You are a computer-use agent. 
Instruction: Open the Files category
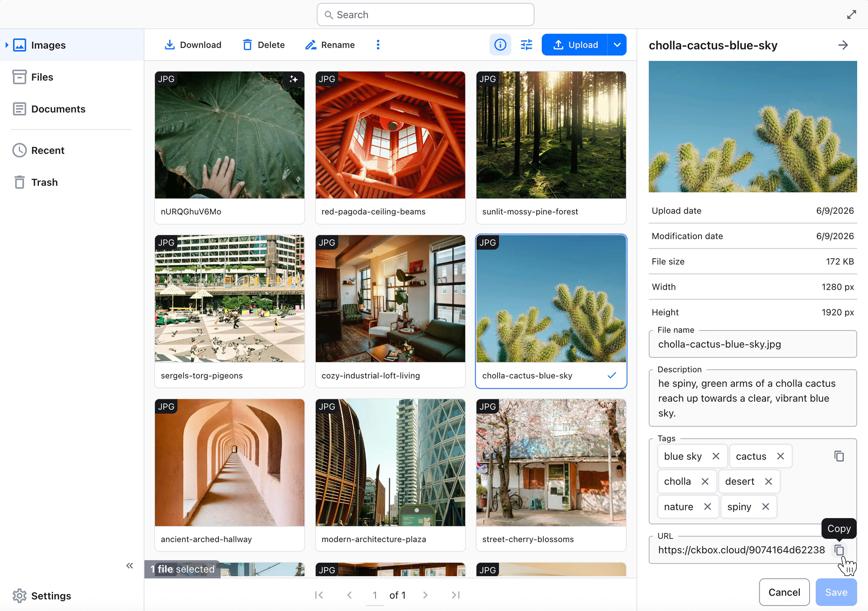[x=72, y=77]
